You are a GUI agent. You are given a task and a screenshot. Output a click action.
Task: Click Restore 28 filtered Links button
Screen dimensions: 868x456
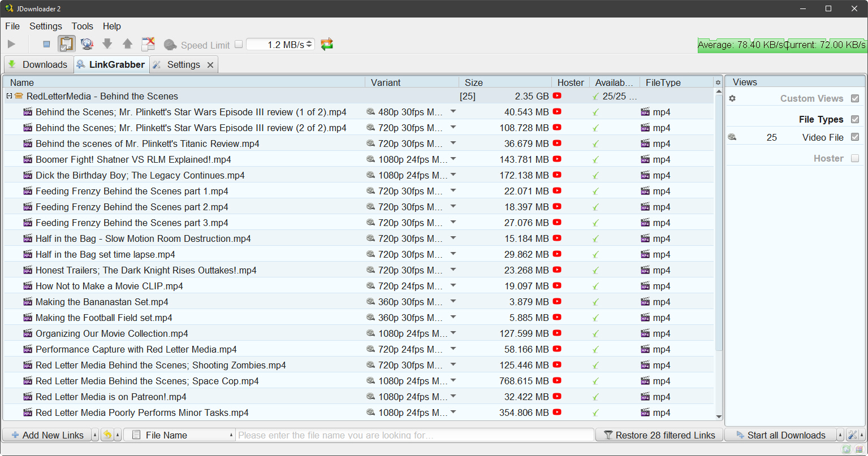[659, 435]
